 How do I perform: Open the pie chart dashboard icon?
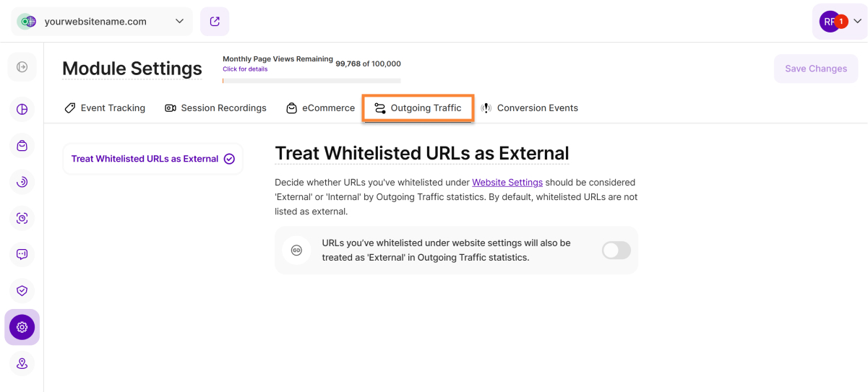(x=22, y=110)
